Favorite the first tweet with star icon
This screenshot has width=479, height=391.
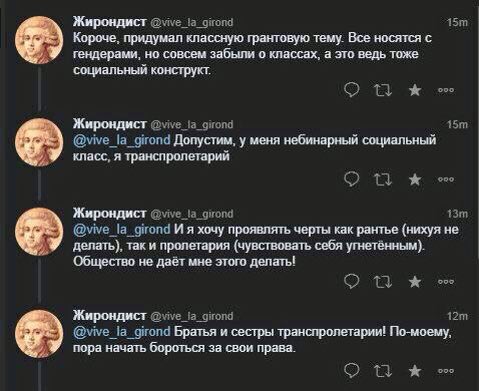point(415,90)
